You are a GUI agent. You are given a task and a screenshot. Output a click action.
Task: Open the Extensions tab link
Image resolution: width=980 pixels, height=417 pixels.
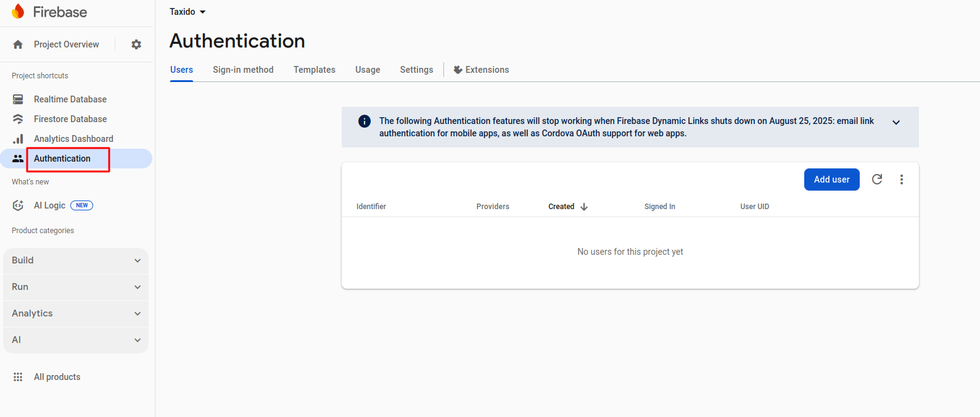pyautogui.click(x=481, y=70)
